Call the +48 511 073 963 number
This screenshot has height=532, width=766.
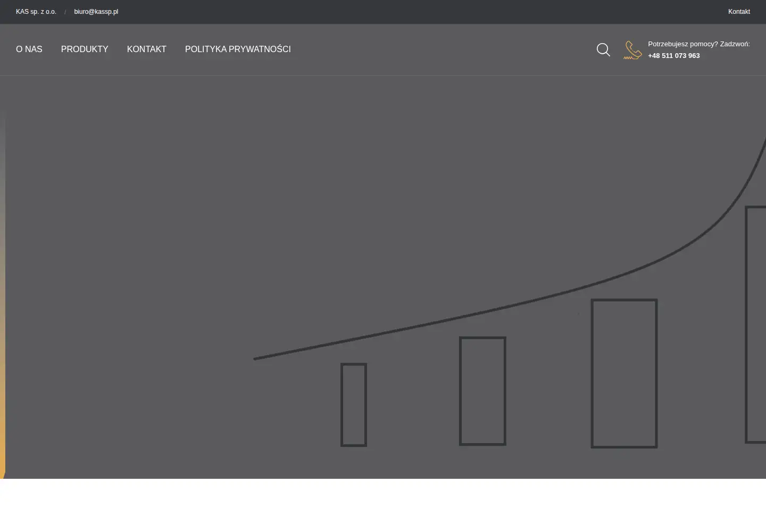click(674, 56)
